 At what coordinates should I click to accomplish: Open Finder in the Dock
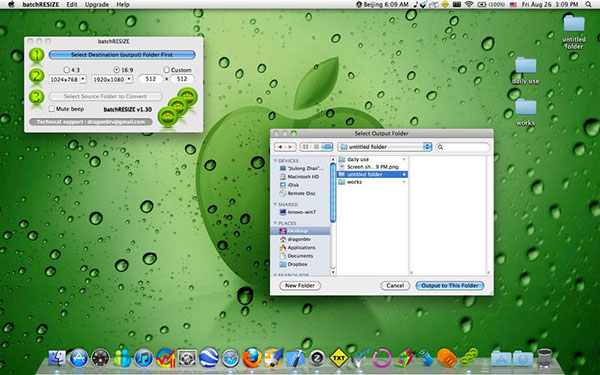[x=57, y=359]
